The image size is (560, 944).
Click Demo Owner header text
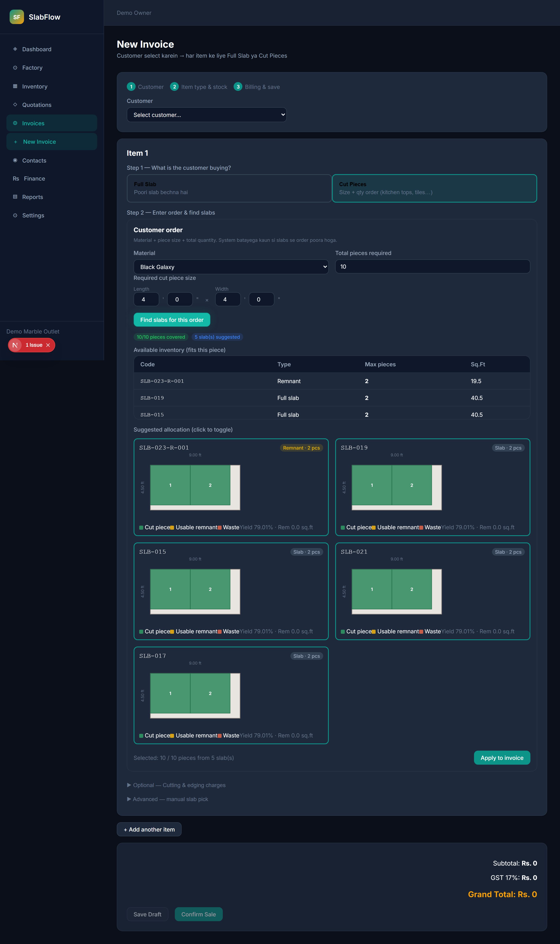click(134, 13)
